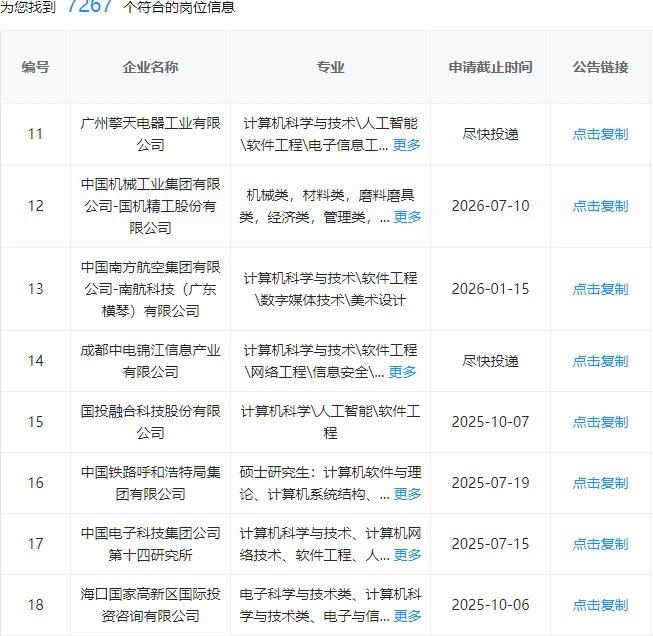Click deadline 2026-07-10
This screenshot has height=636, width=653.
(x=491, y=206)
